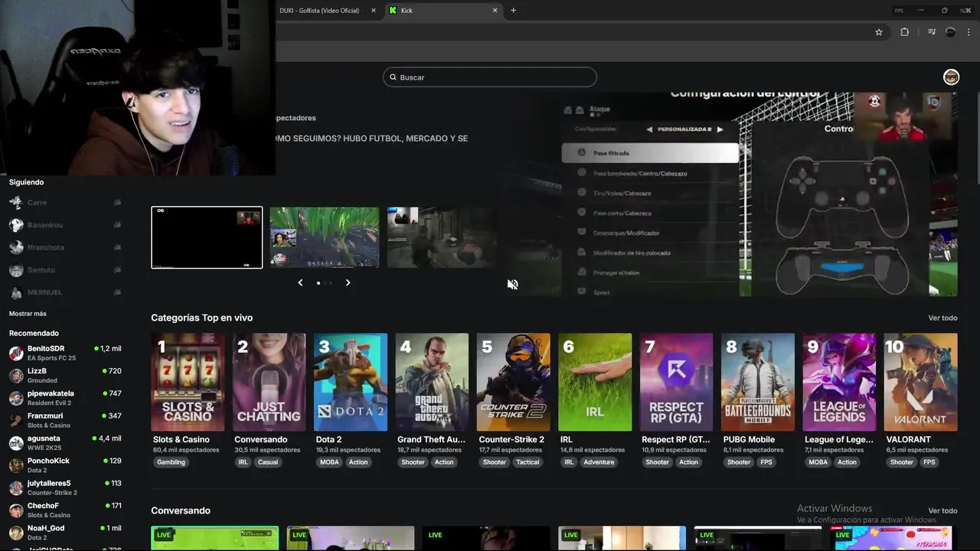Viewport: 980px width, 551px height.
Task: Bookmark this page with star icon
Action: coord(879,32)
